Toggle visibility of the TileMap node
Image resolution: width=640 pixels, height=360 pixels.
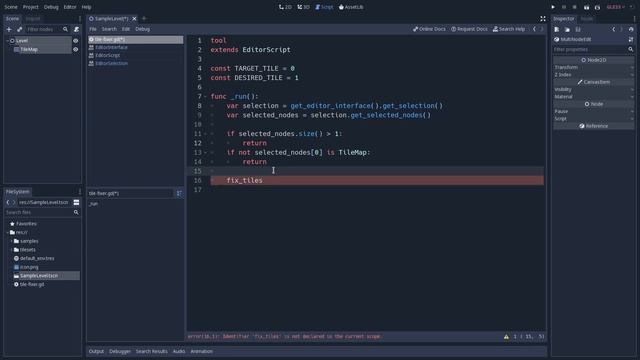click(x=76, y=50)
